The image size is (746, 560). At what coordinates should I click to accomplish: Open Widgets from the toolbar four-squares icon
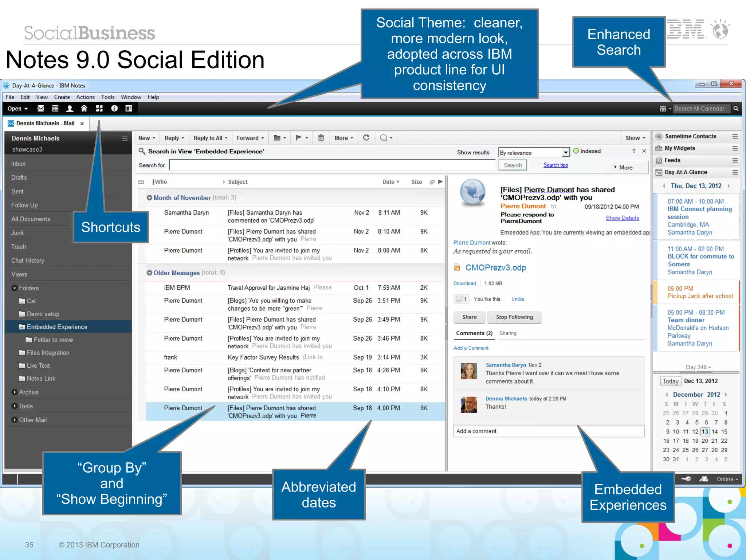99,108
